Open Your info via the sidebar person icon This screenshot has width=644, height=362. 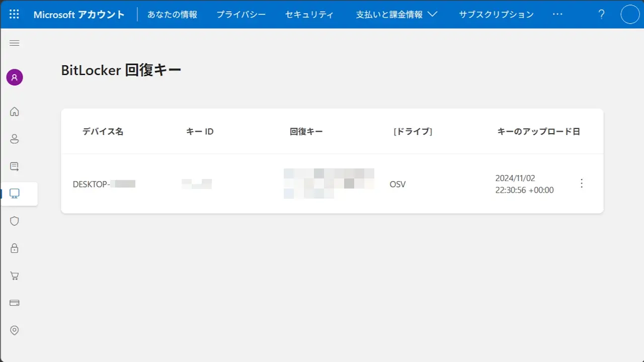15,139
